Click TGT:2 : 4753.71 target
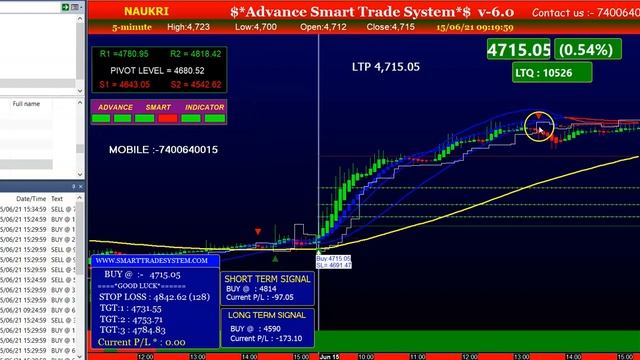The image size is (640, 360). pyautogui.click(x=131, y=319)
